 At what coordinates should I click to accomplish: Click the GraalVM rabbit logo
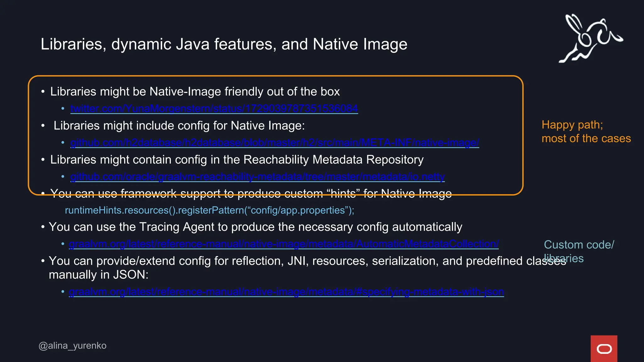590,38
